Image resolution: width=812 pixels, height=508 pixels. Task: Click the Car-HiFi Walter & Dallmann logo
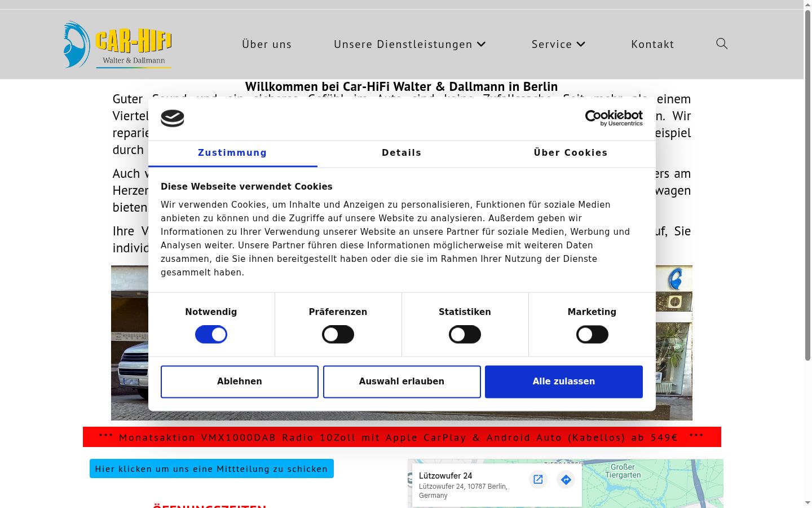click(x=117, y=45)
